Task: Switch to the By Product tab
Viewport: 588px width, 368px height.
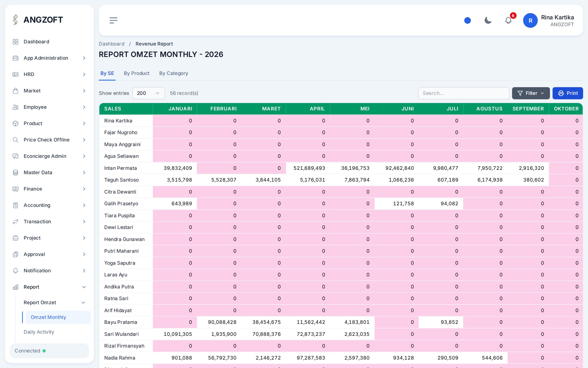Action: (136, 73)
